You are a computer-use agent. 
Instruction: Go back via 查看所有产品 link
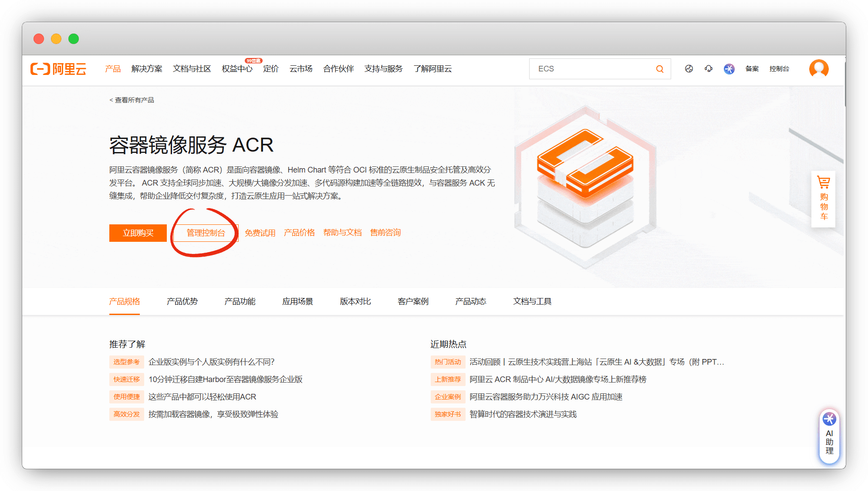pyautogui.click(x=132, y=100)
